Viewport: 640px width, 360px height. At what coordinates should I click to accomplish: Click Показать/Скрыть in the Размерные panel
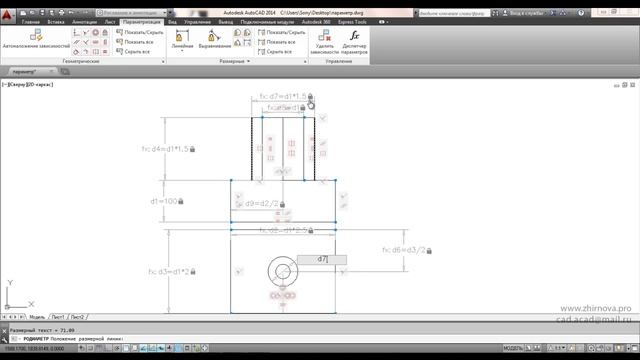(282, 32)
